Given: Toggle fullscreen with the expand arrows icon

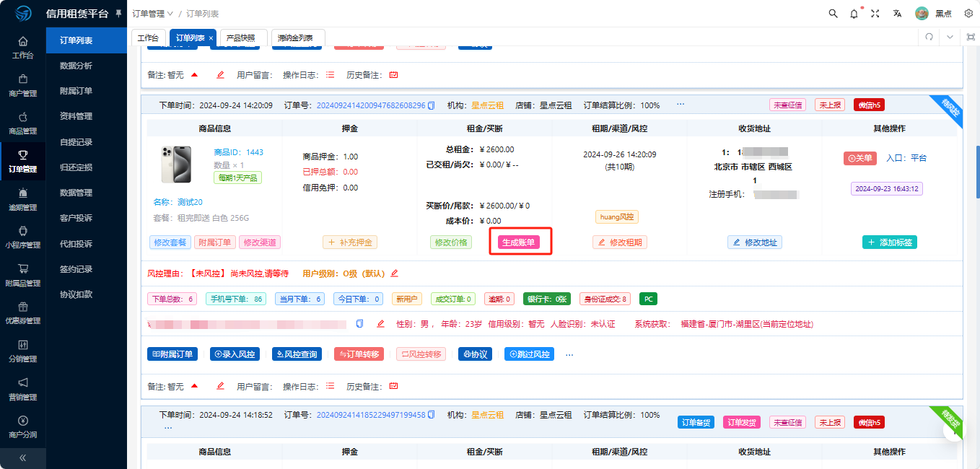Looking at the screenshot, I should tap(875, 14).
